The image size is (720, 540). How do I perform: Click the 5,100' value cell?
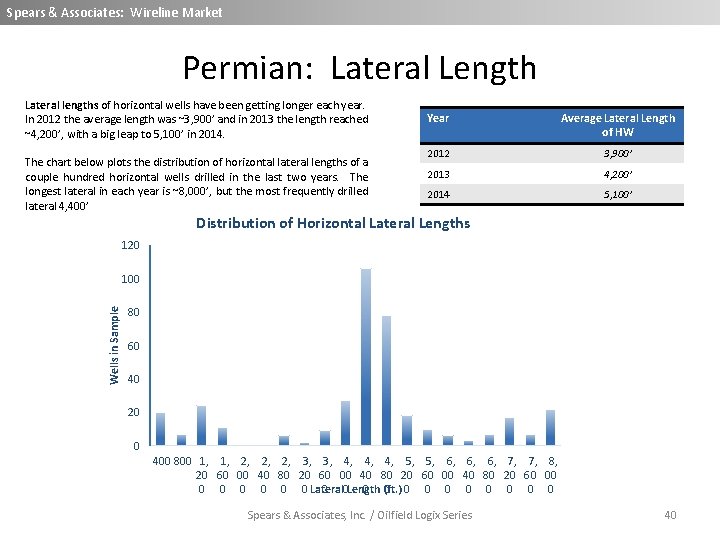[618, 195]
